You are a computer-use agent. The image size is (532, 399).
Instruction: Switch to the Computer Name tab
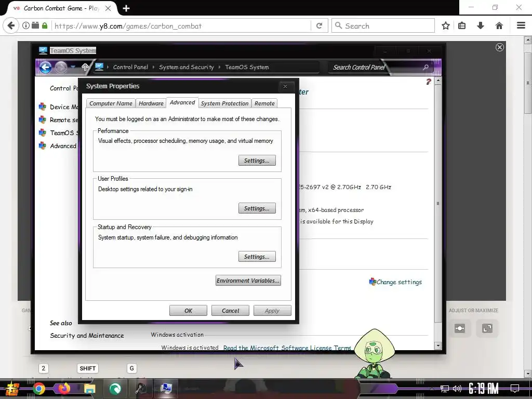(111, 103)
